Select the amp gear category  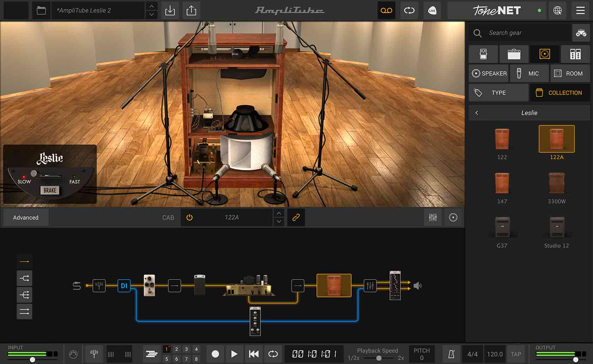point(514,54)
